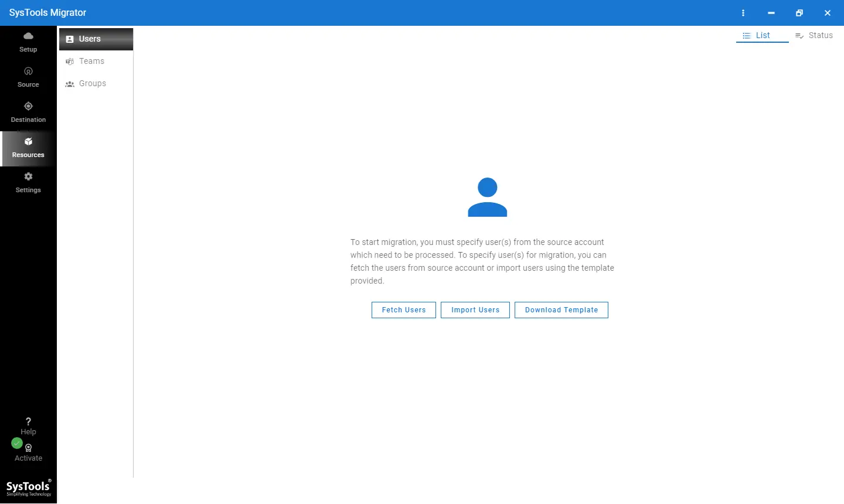Click the Help label
This screenshot has width=844, height=504.
(28, 432)
